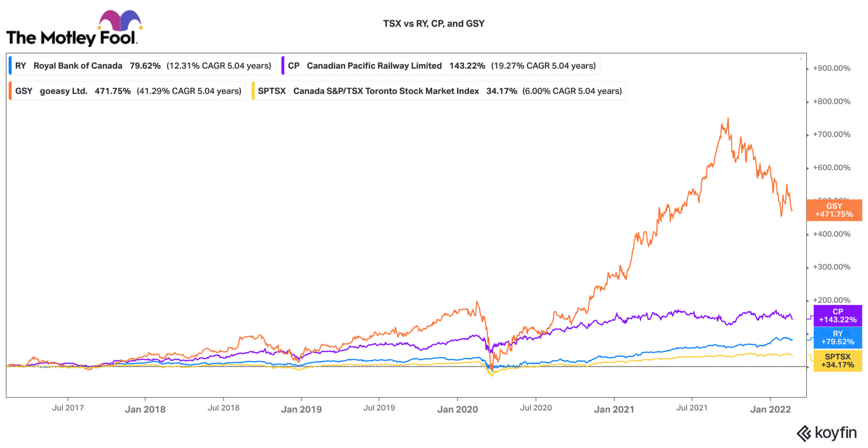Click the 471.75% return value for GSY
Viewport: 868px width, 448px height.
coord(113,91)
